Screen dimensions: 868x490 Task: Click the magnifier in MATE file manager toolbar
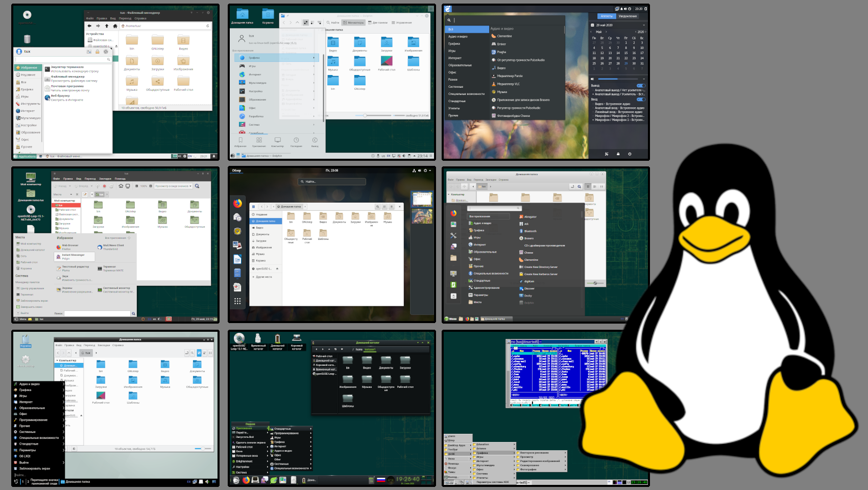(x=197, y=186)
